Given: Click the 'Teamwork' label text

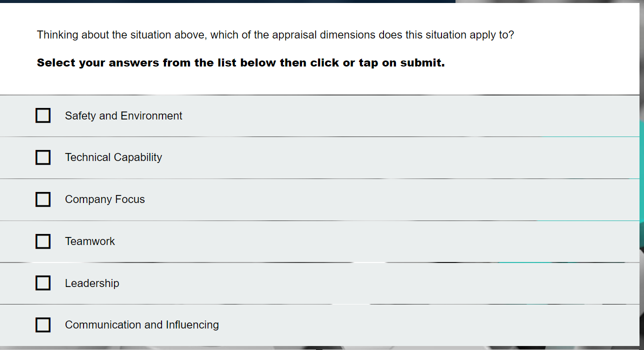Looking at the screenshot, I should [90, 241].
